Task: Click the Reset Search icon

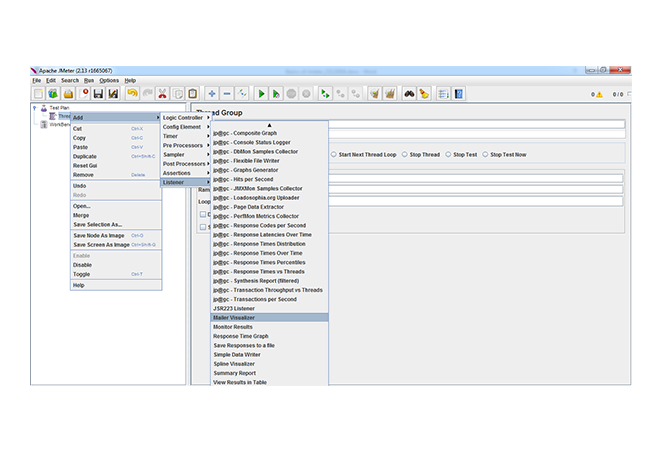Action: pos(424,94)
